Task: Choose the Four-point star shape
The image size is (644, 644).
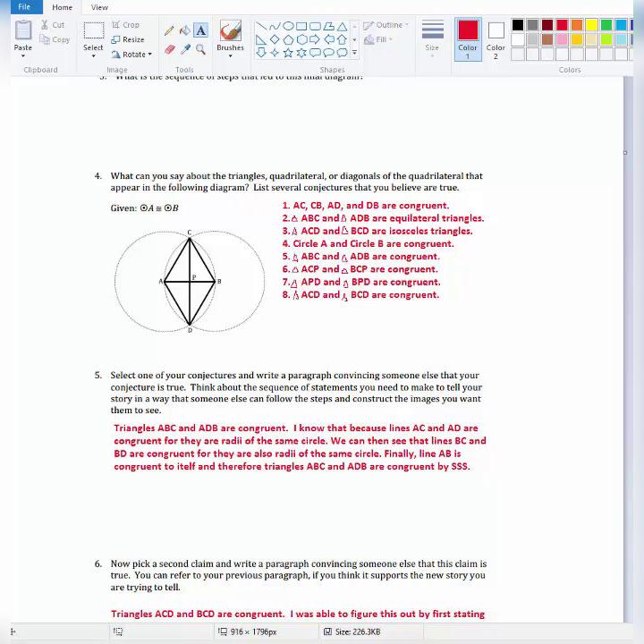Action: point(275,53)
